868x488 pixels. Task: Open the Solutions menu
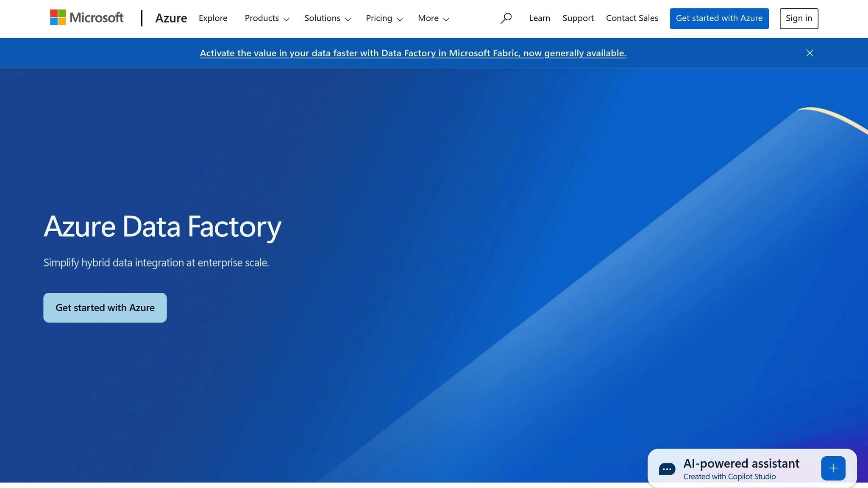(327, 18)
